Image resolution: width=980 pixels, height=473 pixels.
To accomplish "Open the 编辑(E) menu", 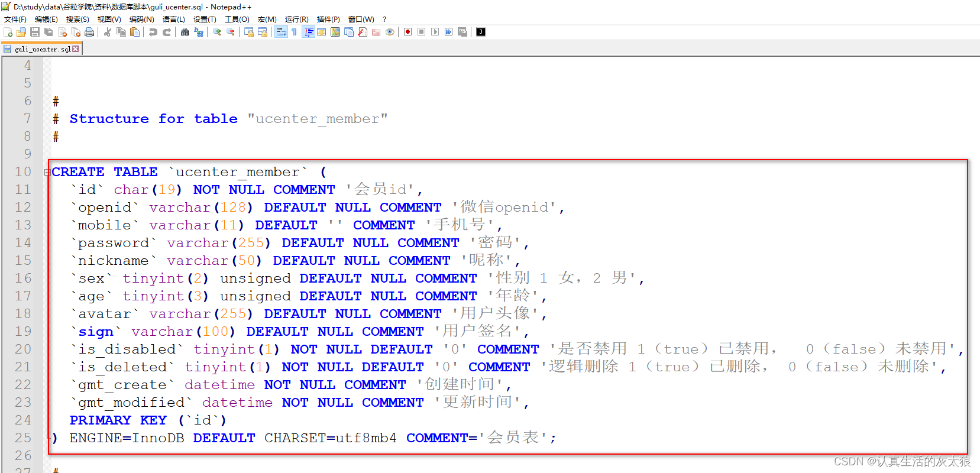I will tap(46, 20).
